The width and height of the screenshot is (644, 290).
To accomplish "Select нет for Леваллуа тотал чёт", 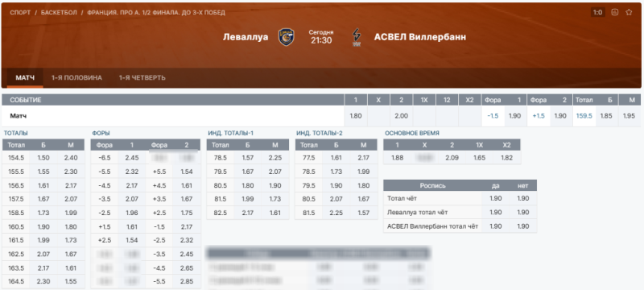I will (x=522, y=213).
